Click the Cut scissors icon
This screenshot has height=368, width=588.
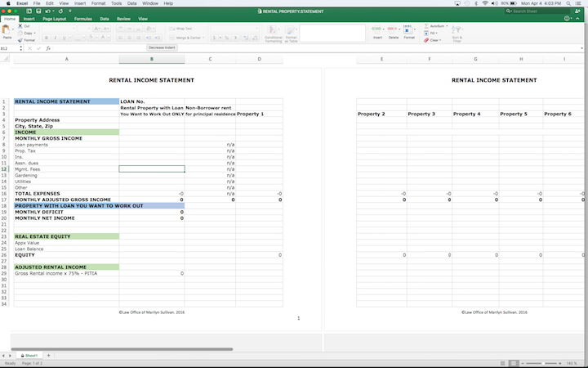(20, 26)
